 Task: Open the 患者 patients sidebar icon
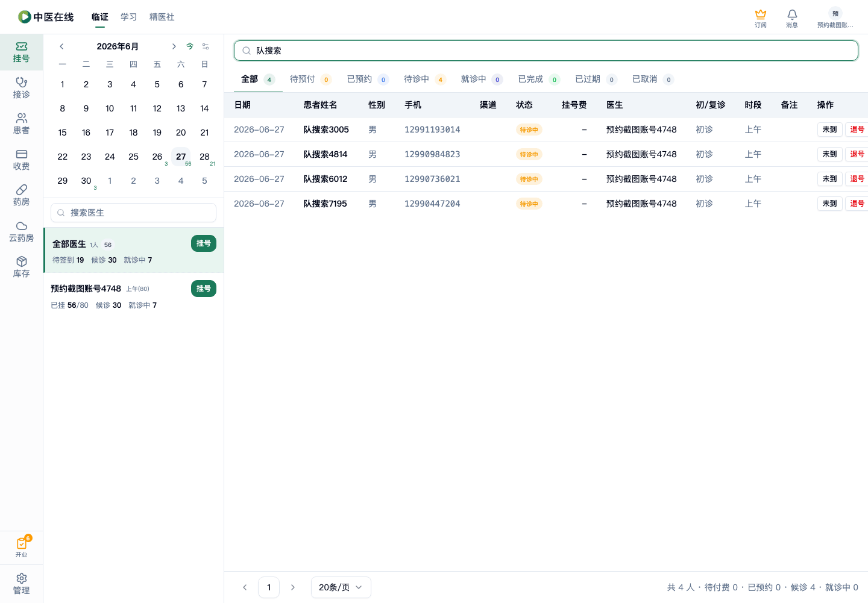click(x=21, y=123)
